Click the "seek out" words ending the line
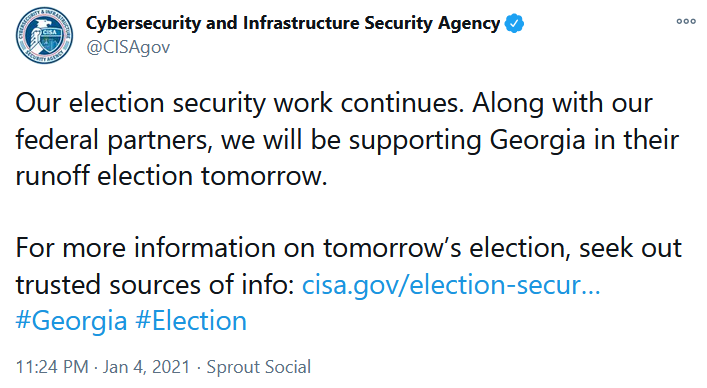This screenshot has height=388, width=707. 630,248
